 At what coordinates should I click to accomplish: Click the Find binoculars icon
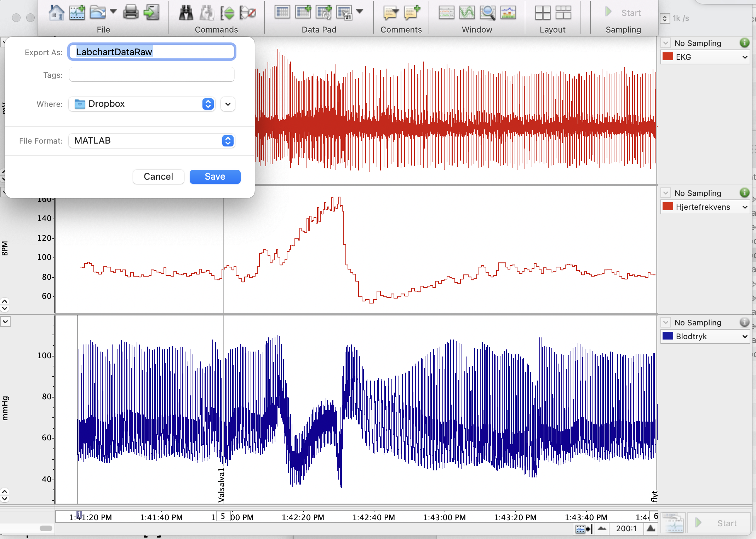(x=186, y=13)
